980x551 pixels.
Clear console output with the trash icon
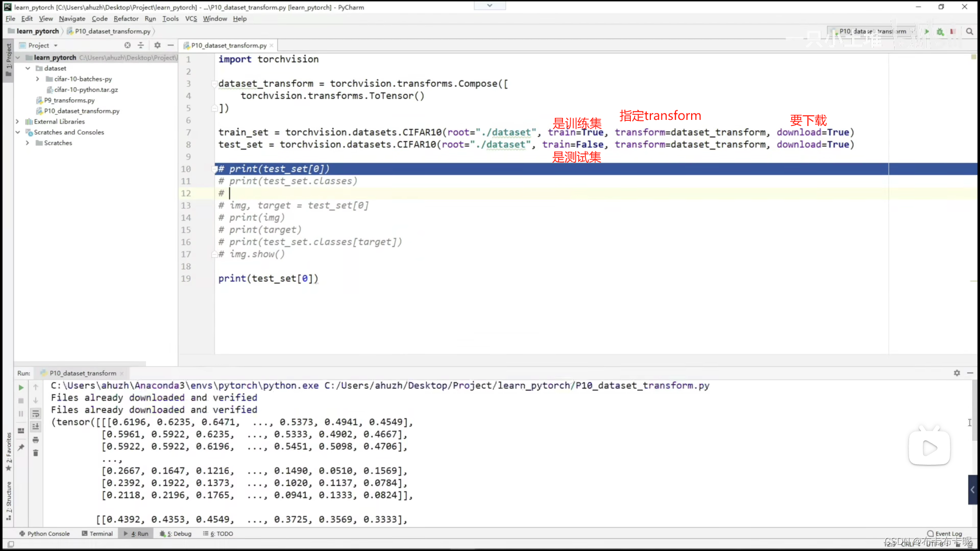[36, 453]
